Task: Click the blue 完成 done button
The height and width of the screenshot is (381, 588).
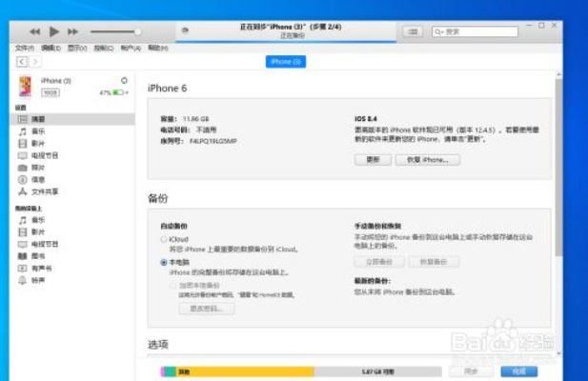Action: tap(519, 371)
